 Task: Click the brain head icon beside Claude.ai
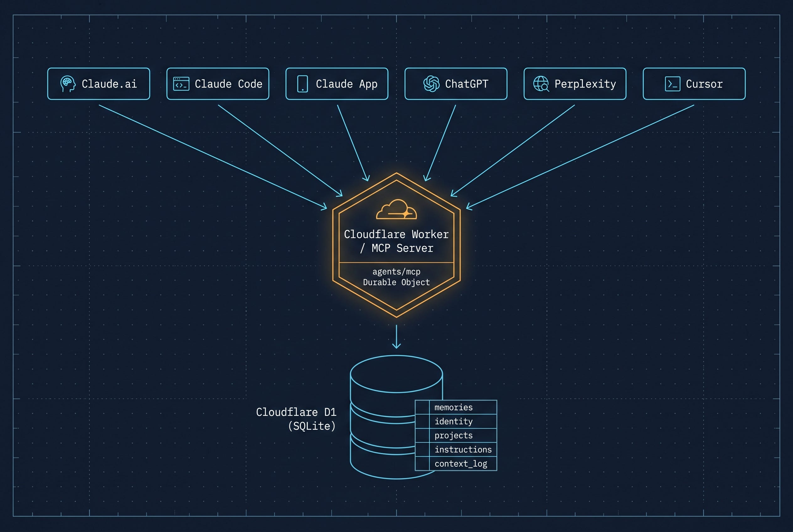point(68,84)
